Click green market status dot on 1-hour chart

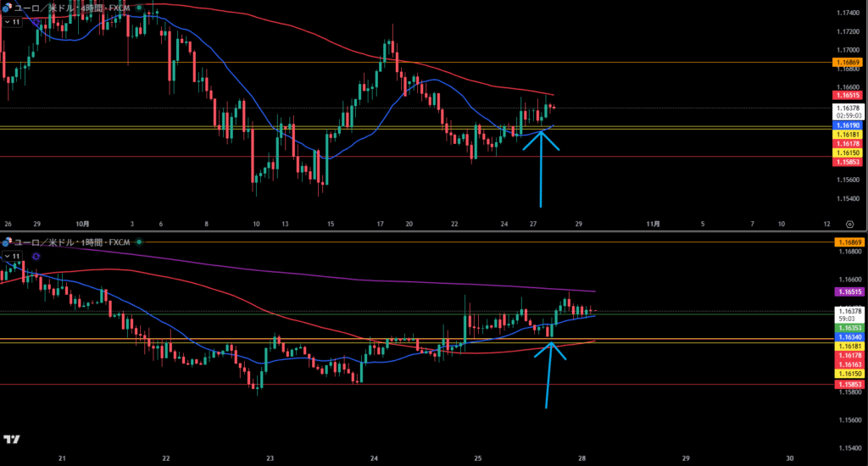(x=140, y=242)
